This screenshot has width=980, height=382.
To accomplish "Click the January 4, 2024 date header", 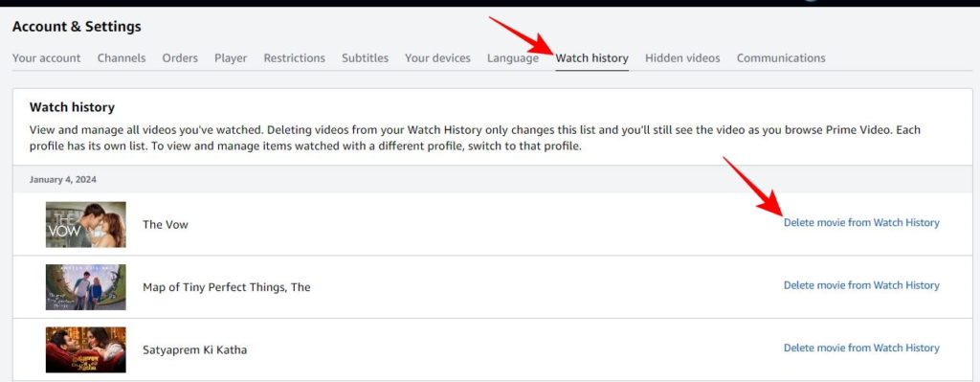I will click(62, 179).
